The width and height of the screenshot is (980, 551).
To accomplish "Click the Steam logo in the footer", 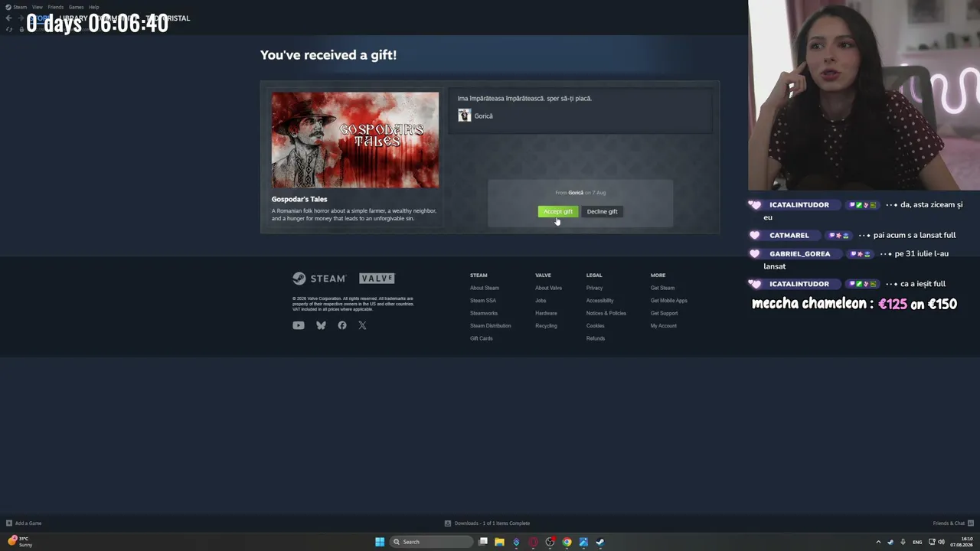I will 319,279.
